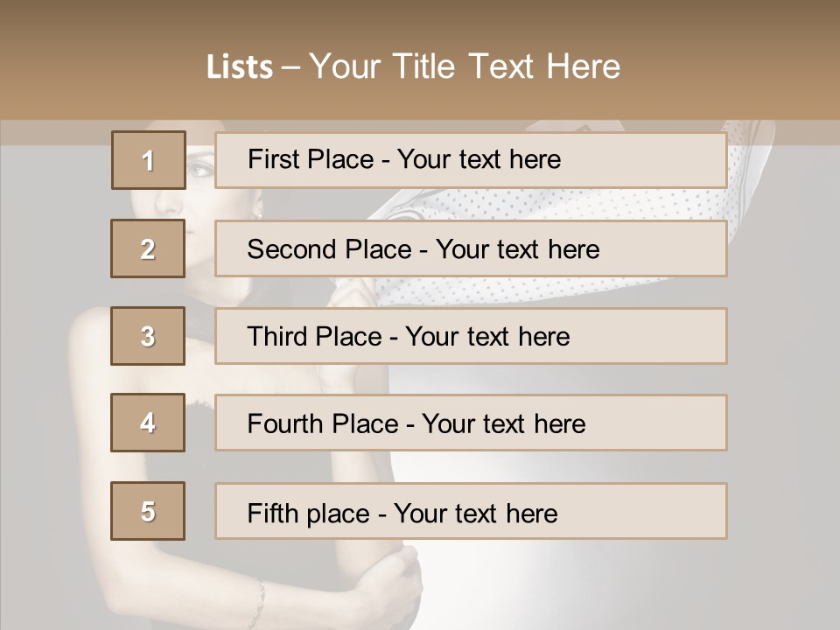Select the number 5 box
Viewport: 840px width, 630px height.
(x=148, y=511)
